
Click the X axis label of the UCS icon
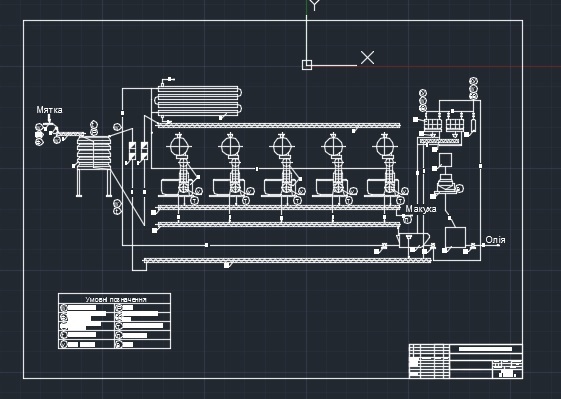point(367,58)
